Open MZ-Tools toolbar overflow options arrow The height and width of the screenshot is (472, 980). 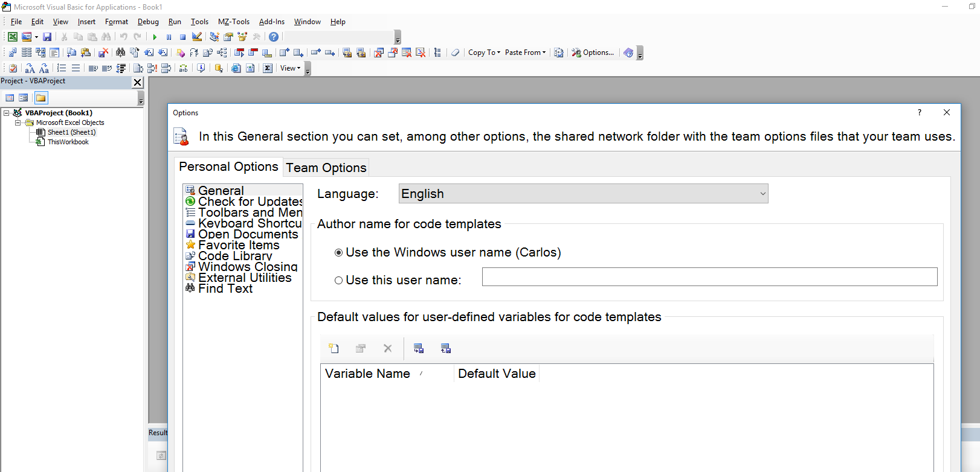click(640, 54)
